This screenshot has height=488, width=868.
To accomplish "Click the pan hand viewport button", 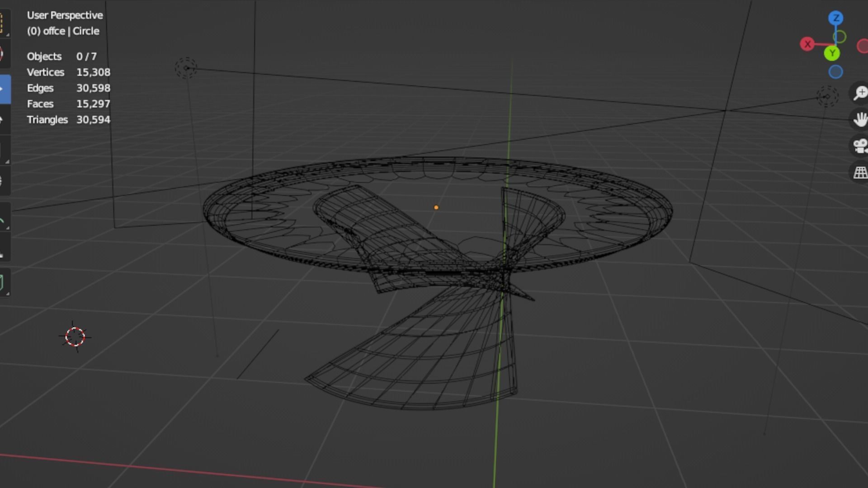I will pos(860,119).
